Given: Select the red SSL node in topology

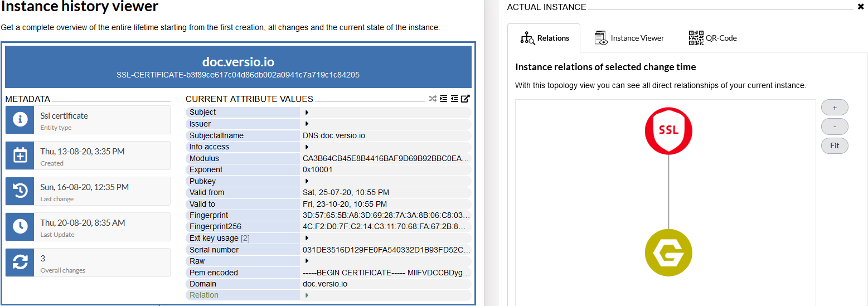Looking at the screenshot, I should click(x=668, y=130).
